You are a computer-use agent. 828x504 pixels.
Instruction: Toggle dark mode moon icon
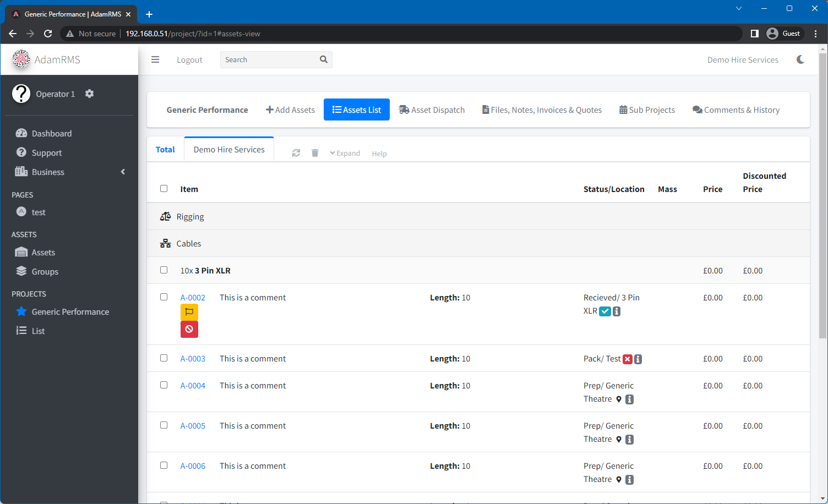(x=800, y=59)
